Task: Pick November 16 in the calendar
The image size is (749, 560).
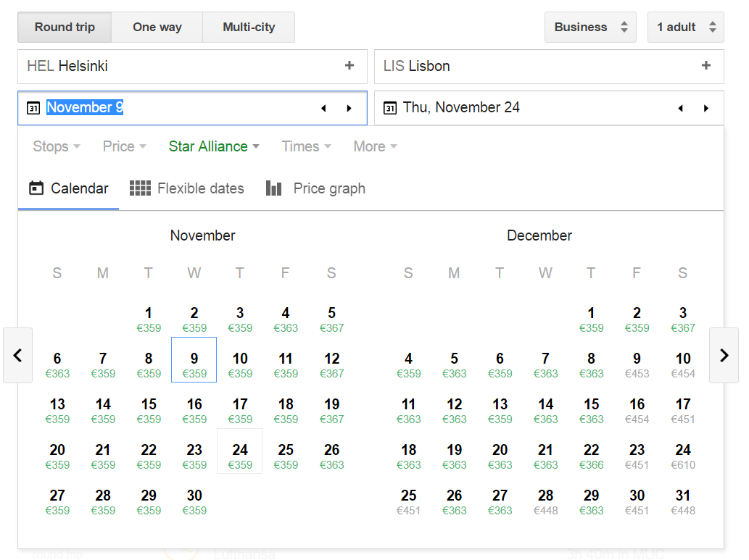Action: tap(194, 411)
